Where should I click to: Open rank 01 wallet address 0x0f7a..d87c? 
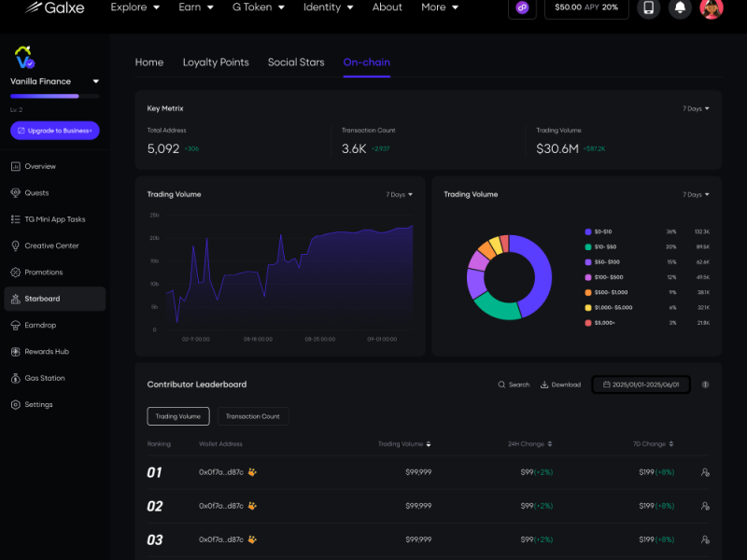click(x=221, y=472)
